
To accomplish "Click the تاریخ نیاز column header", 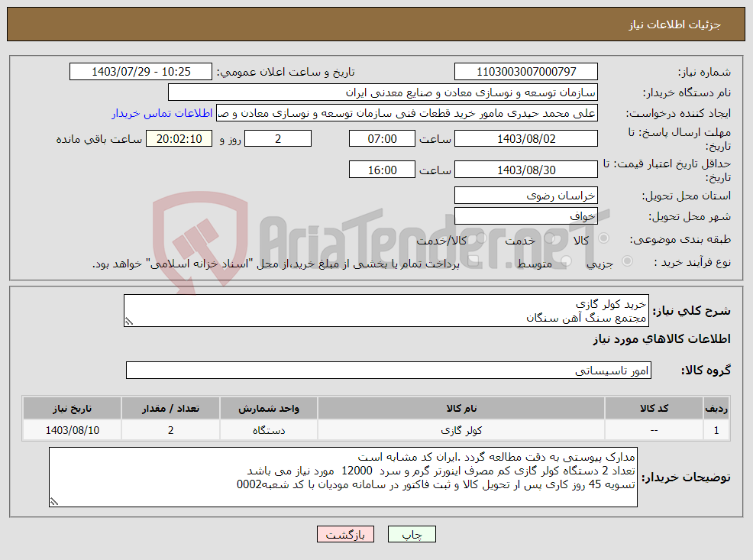I will pyautogui.click(x=72, y=408).
